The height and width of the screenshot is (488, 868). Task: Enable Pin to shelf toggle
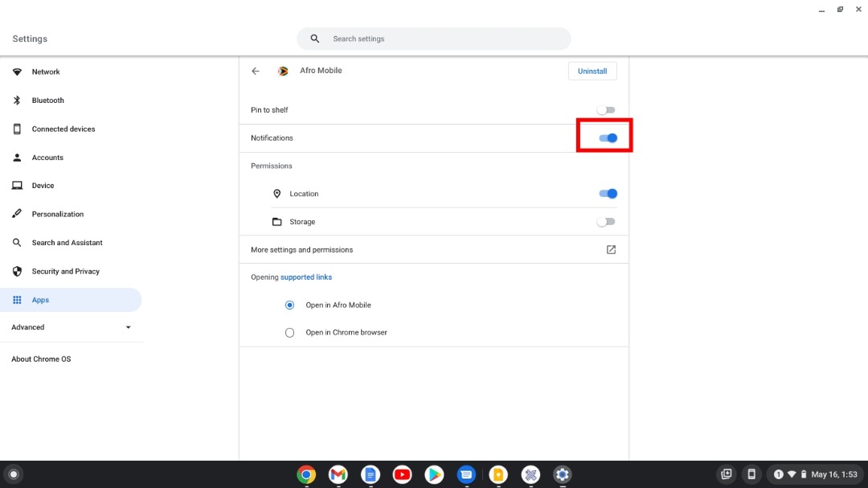coord(606,110)
